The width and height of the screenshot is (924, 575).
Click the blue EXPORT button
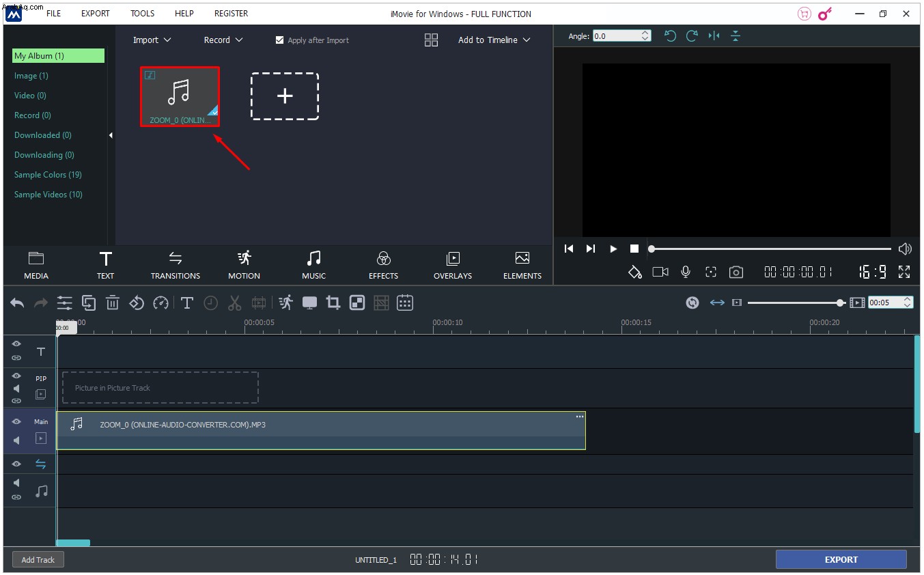(841, 559)
